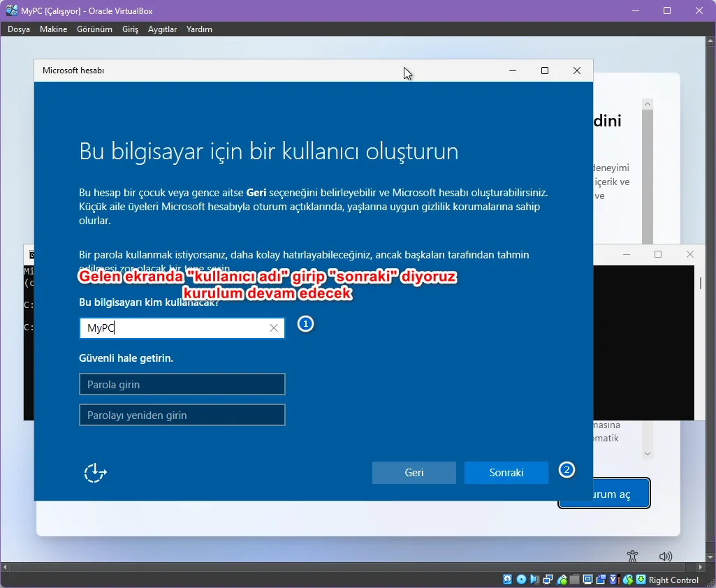Click the bold 'Geri' word in the paragraph

click(x=256, y=193)
